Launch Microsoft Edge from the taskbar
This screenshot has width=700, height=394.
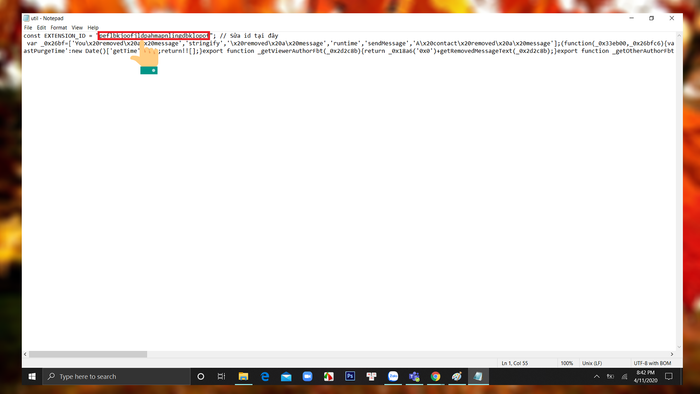(x=265, y=377)
